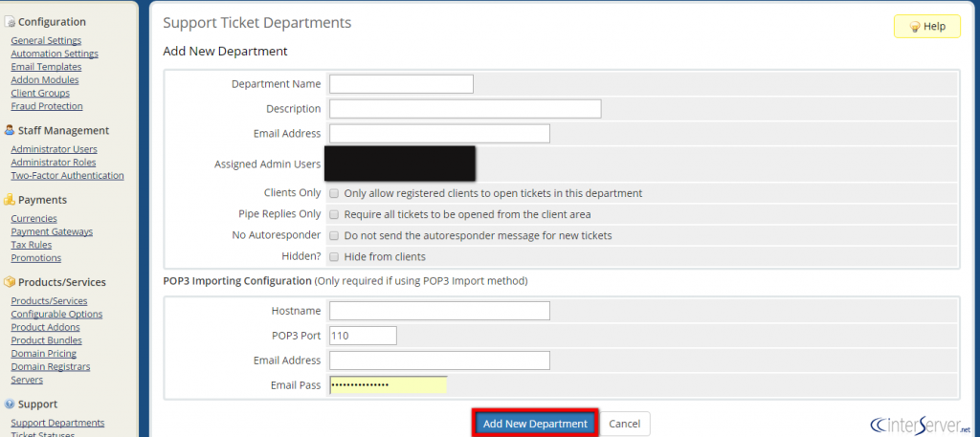Open Support Departments link

click(x=57, y=423)
